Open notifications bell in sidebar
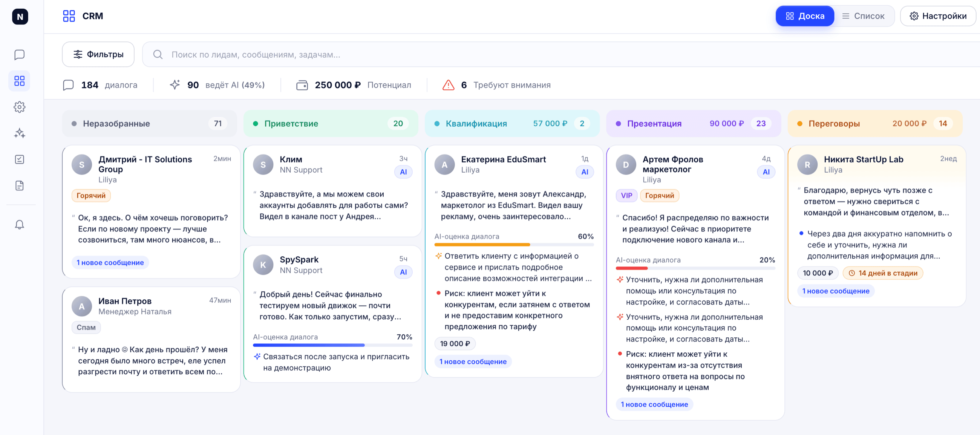980x435 pixels. tap(19, 225)
